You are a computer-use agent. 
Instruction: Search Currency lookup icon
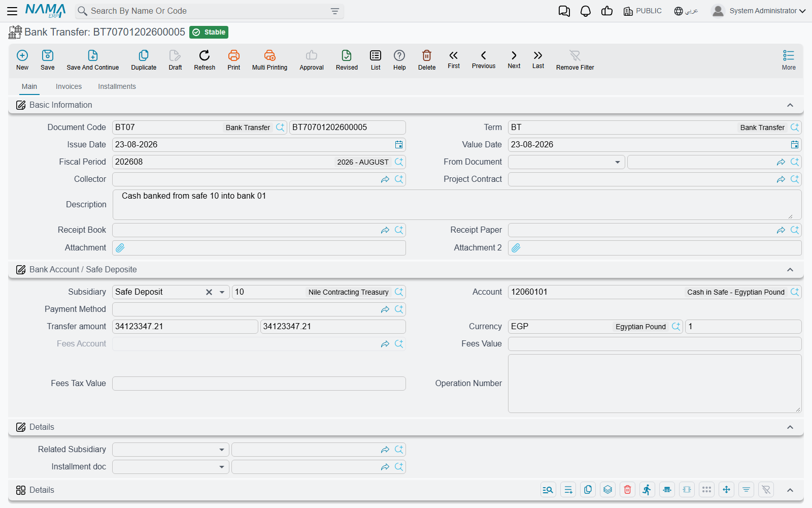(x=676, y=327)
